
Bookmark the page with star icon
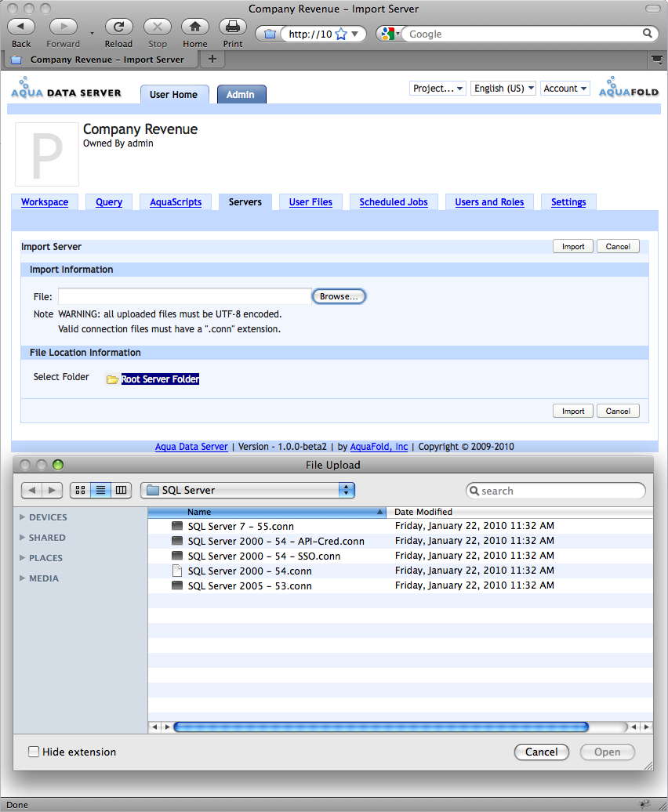341,34
